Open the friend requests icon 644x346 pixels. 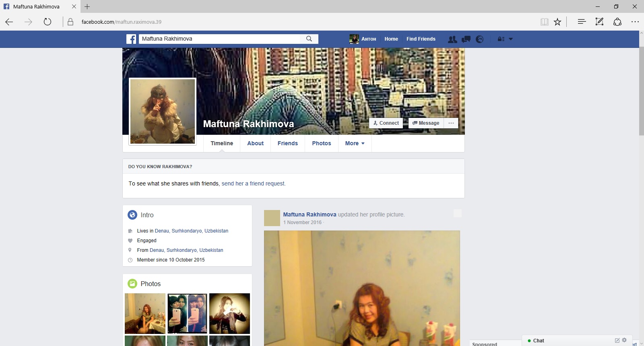pyautogui.click(x=452, y=39)
